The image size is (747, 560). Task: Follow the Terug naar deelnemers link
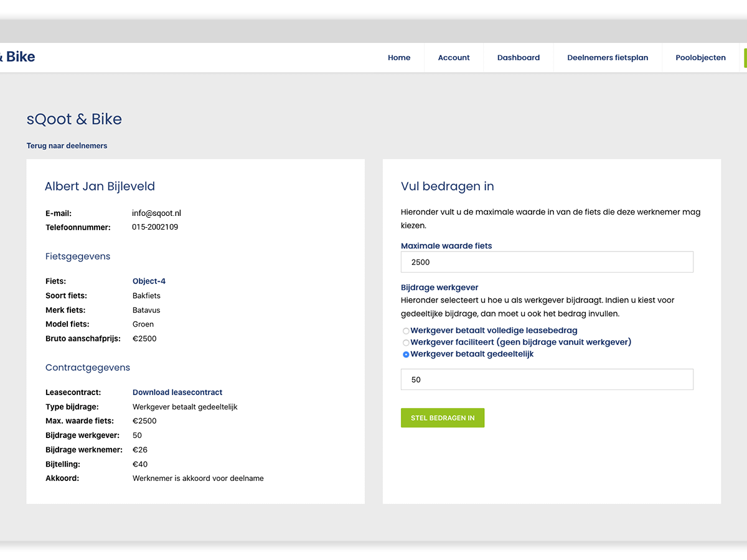point(67,146)
